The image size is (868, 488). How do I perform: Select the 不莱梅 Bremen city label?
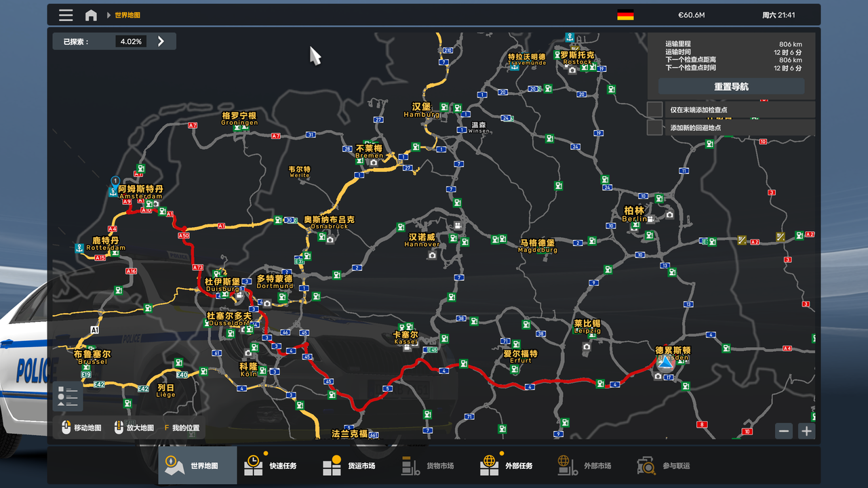point(369,151)
